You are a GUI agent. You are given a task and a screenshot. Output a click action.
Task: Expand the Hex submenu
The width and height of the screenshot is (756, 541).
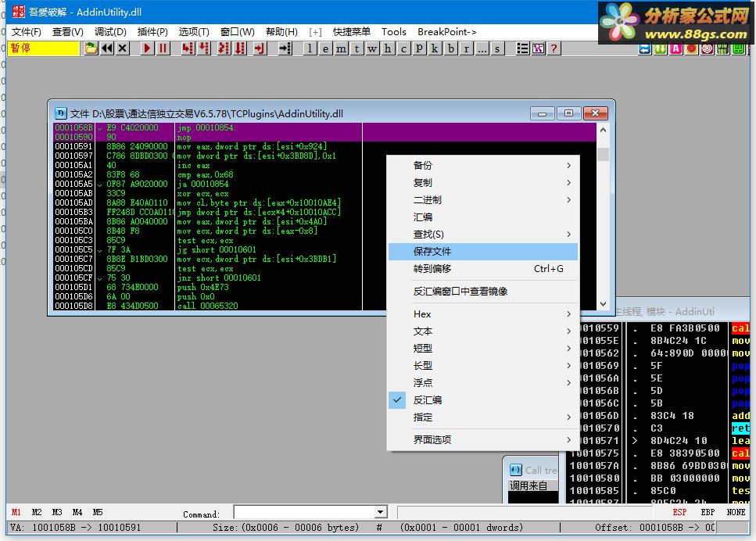(x=482, y=314)
